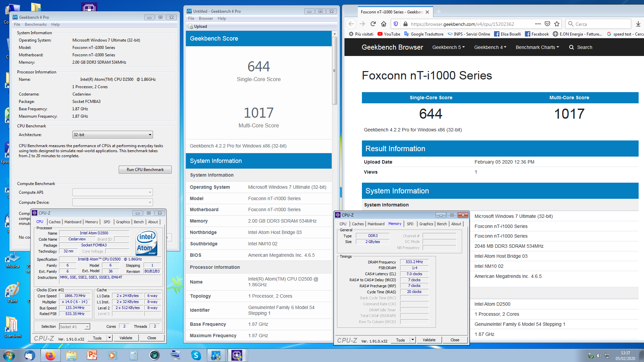Launch PowerPoint from taskbar
Viewport: 644px width, 362px height.
click(x=92, y=355)
